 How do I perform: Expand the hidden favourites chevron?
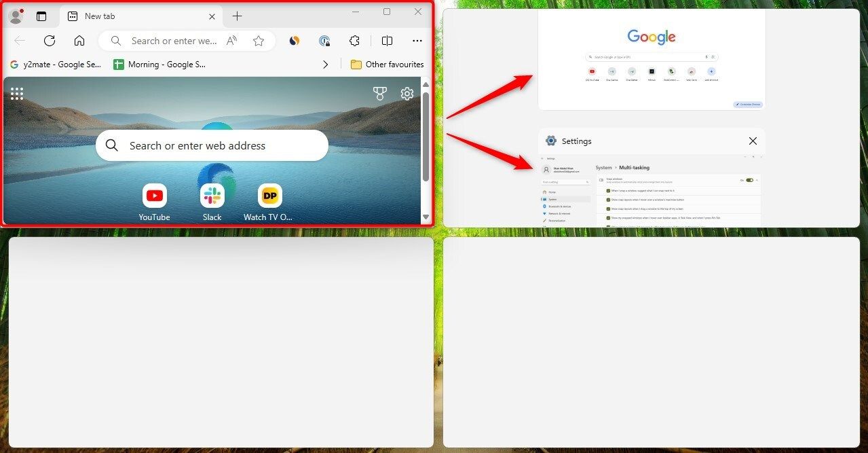point(326,64)
